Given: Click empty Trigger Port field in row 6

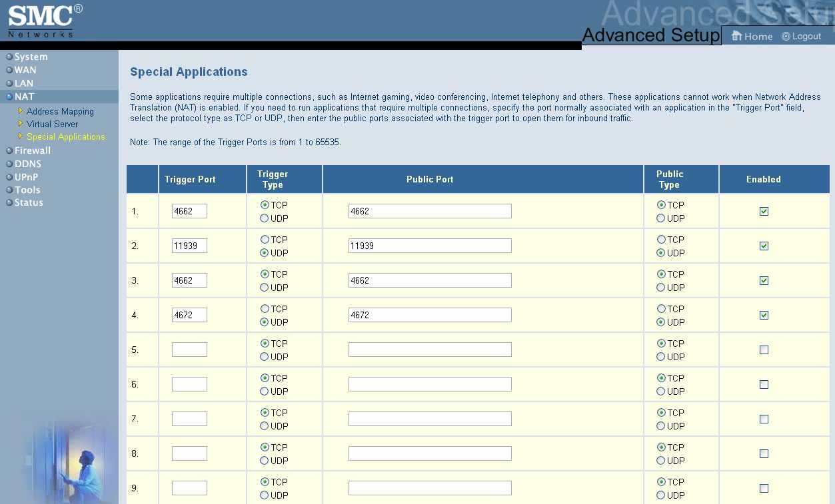Looking at the screenshot, I should click(189, 384).
